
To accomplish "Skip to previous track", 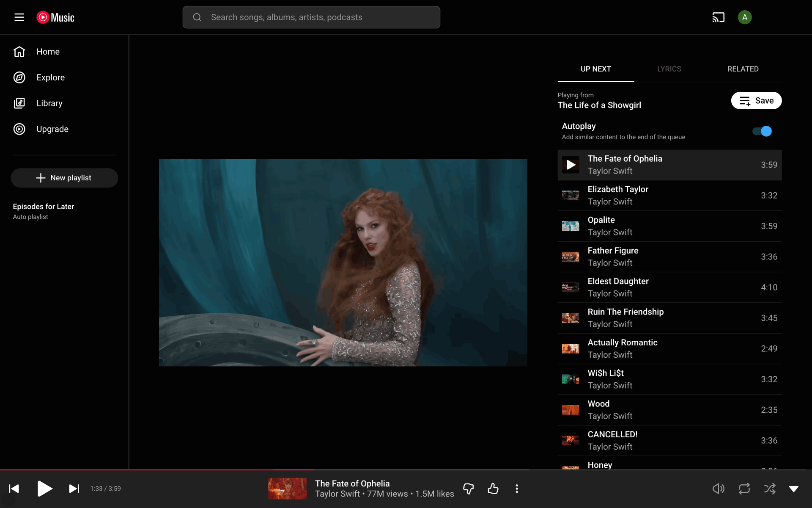I will pos(14,489).
